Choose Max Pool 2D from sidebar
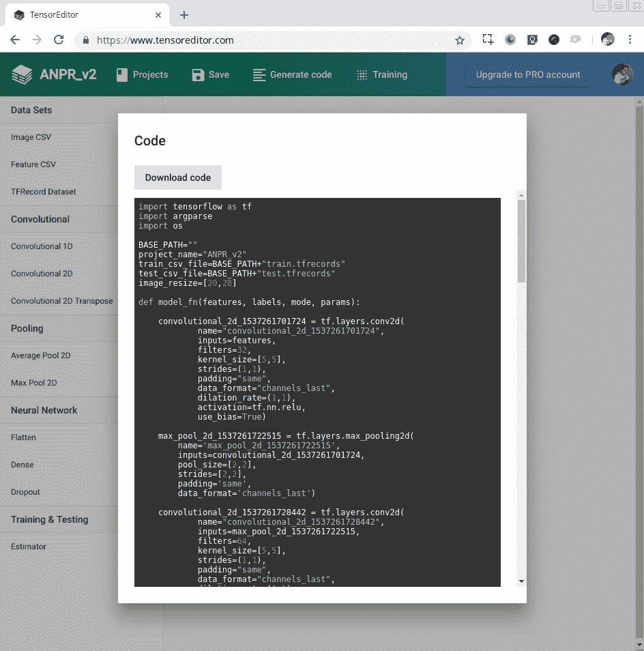 [x=33, y=383]
